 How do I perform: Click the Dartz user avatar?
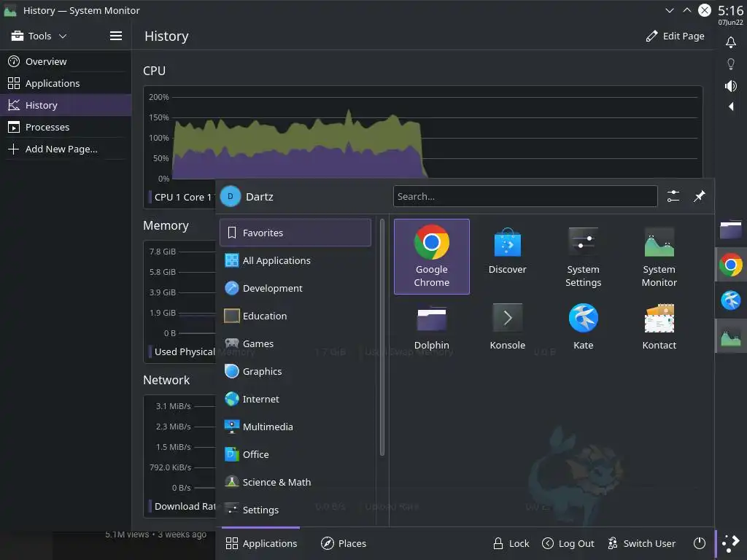tap(231, 197)
